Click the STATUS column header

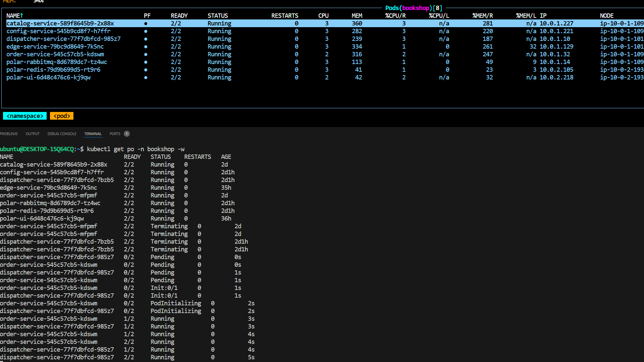217,16
